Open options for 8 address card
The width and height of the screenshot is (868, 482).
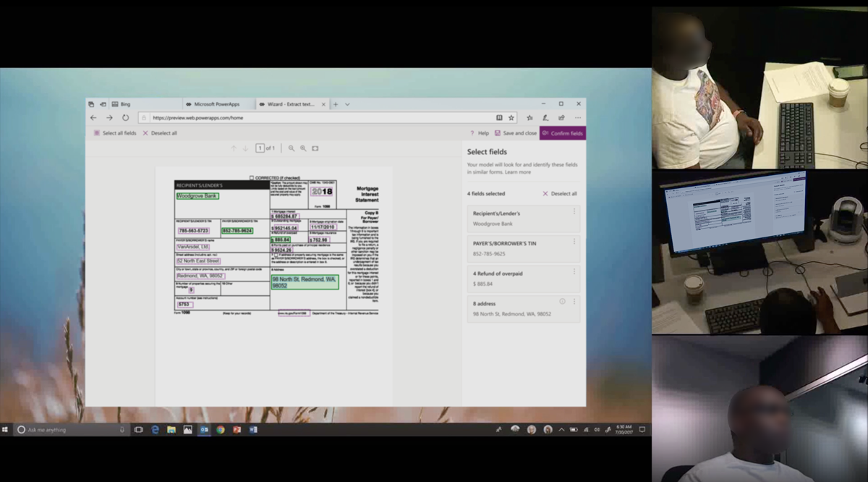[574, 301]
